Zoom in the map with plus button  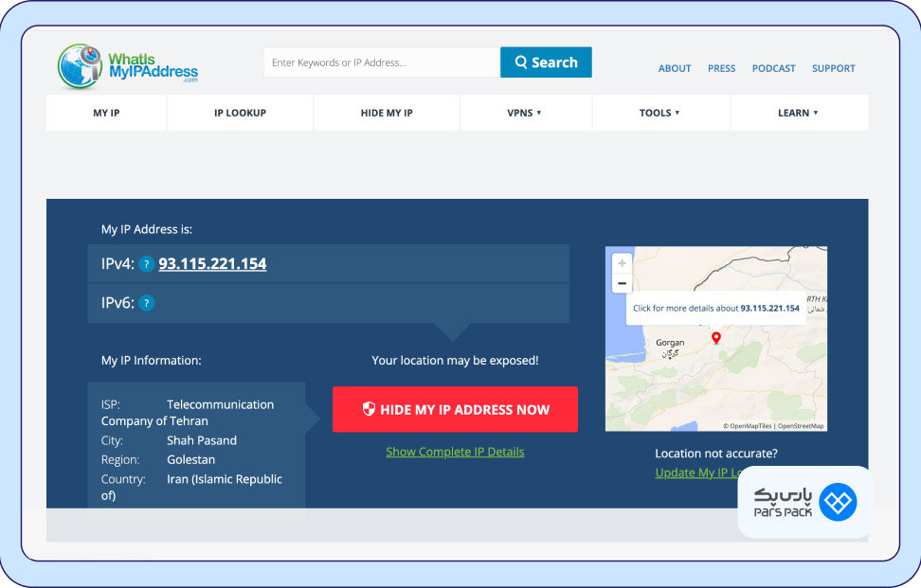coord(622,263)
